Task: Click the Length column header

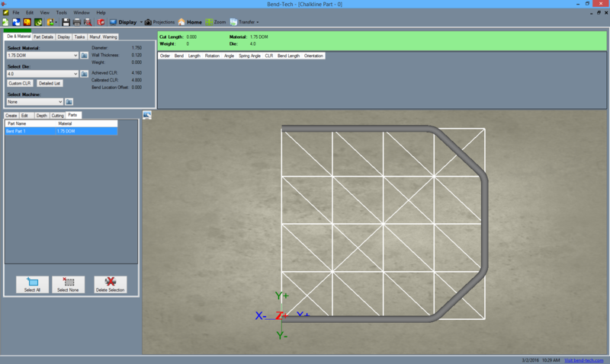Action: click(194, 56)
